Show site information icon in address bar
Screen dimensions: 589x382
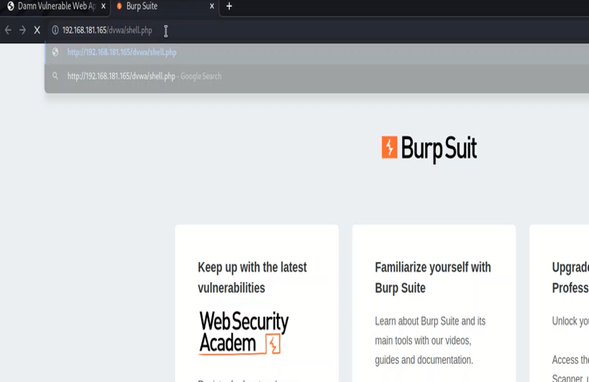coord(55,30)
